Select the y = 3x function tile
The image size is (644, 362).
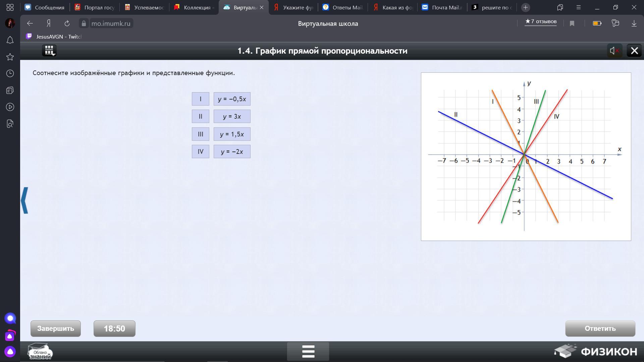click(x=232, y=116)
